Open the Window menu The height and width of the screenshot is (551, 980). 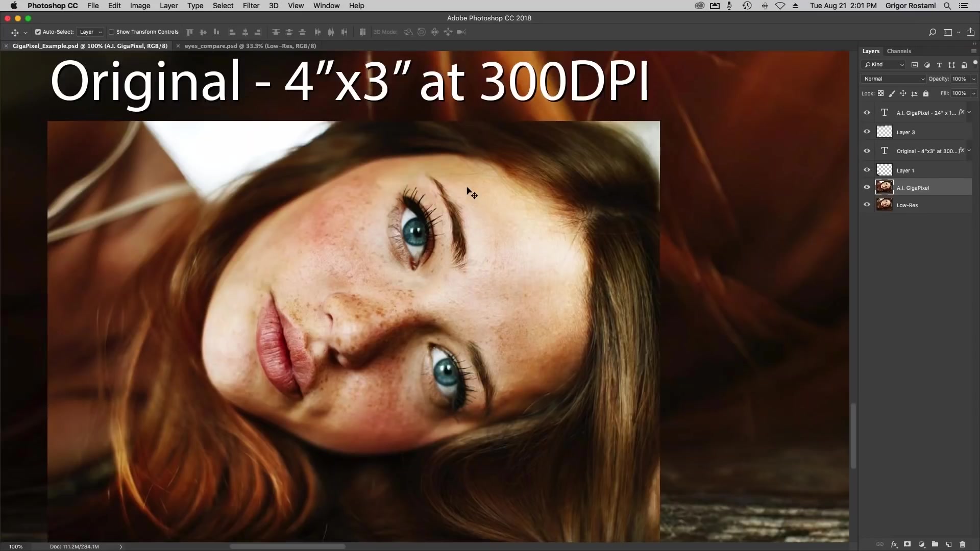[326, 6]
